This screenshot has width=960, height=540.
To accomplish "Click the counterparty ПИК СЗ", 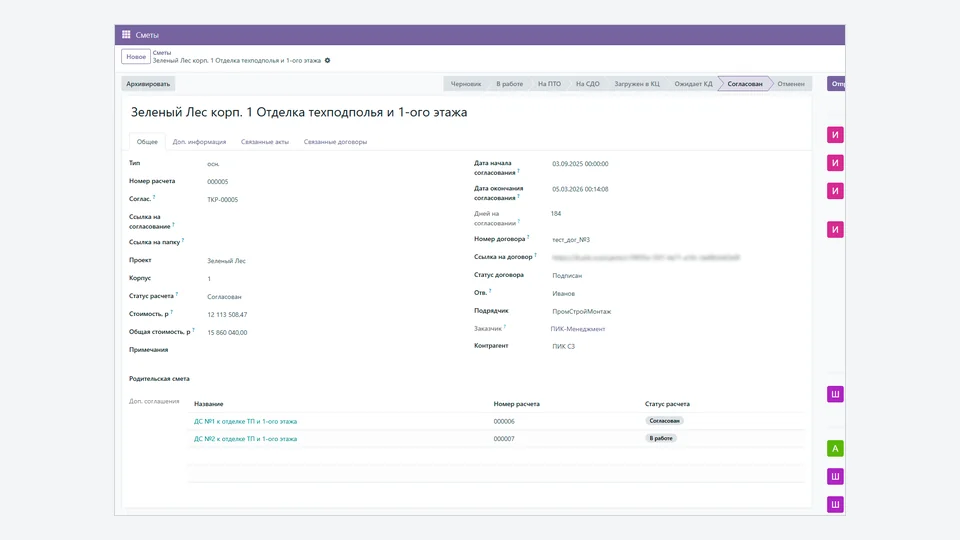I will 563,347.
